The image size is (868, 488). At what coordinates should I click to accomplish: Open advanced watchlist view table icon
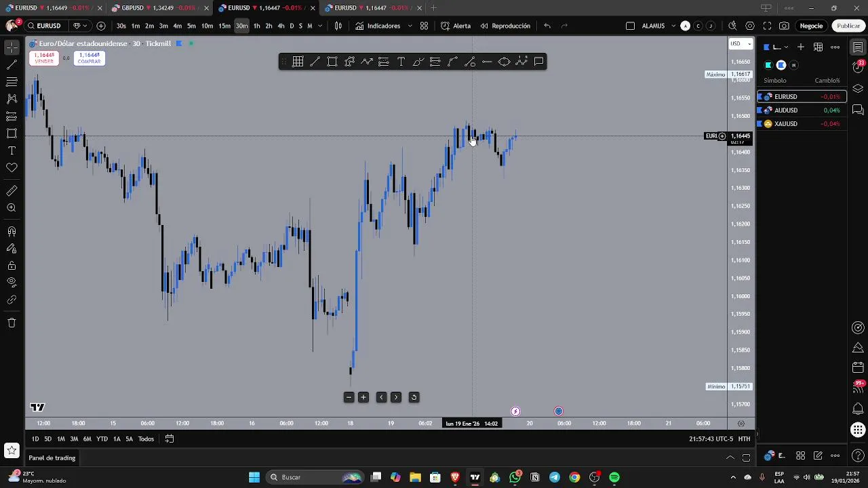coord(818,47)
